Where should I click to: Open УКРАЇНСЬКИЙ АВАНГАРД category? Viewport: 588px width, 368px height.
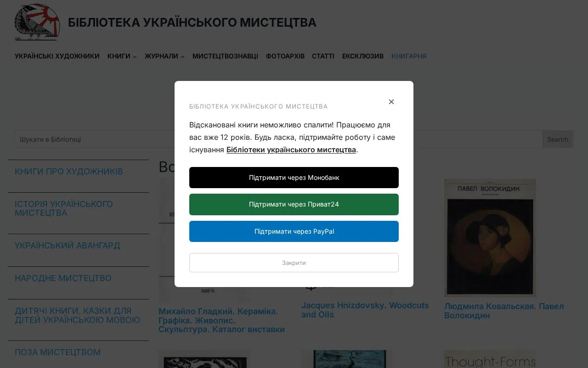(x=68, y=246)
